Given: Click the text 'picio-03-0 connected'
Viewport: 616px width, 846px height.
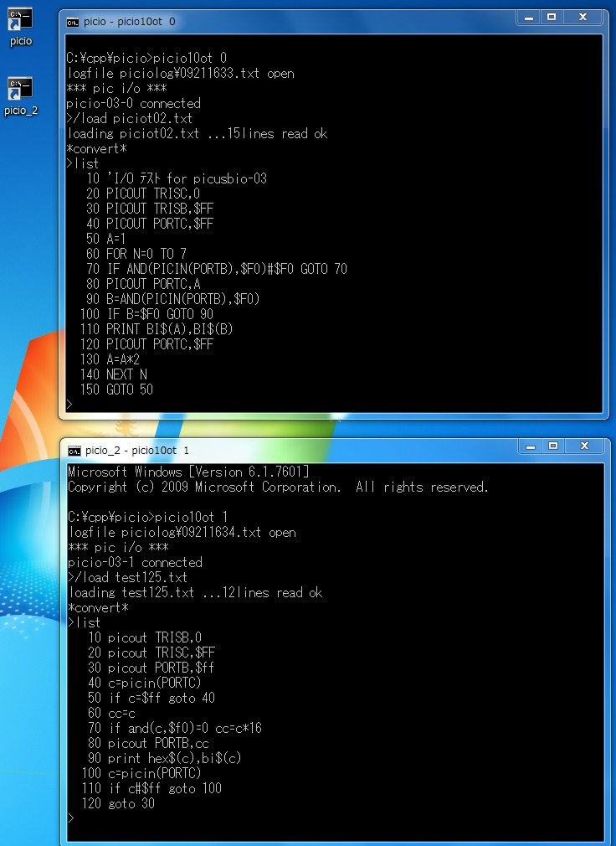Looking at the screenshot, I should pyautogui.click(x=134, y=104).
